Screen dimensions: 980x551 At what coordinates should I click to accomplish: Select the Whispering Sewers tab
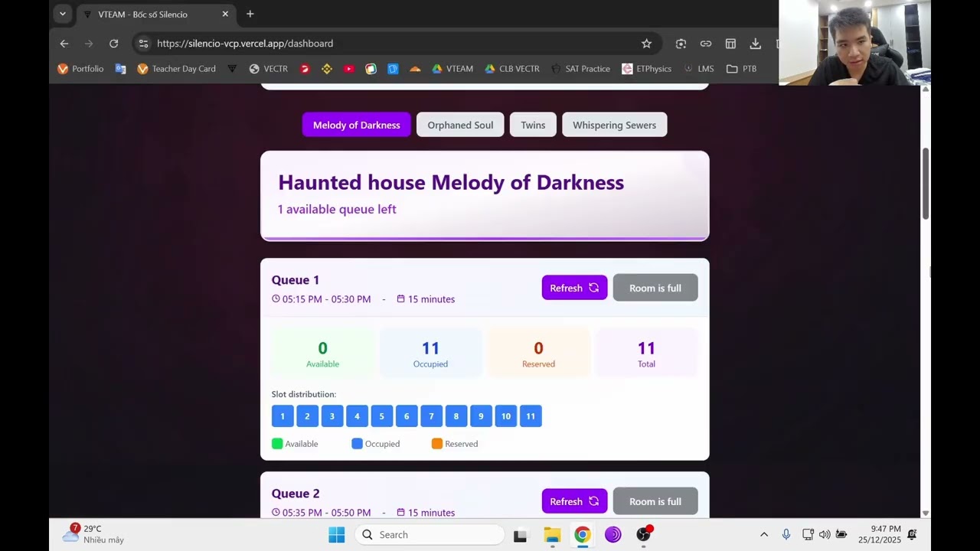pyautogui.click(x=614, y=125)
